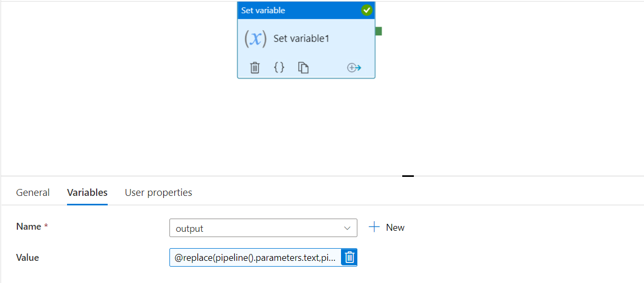Select the Variables tab

(x=87, y=193)
